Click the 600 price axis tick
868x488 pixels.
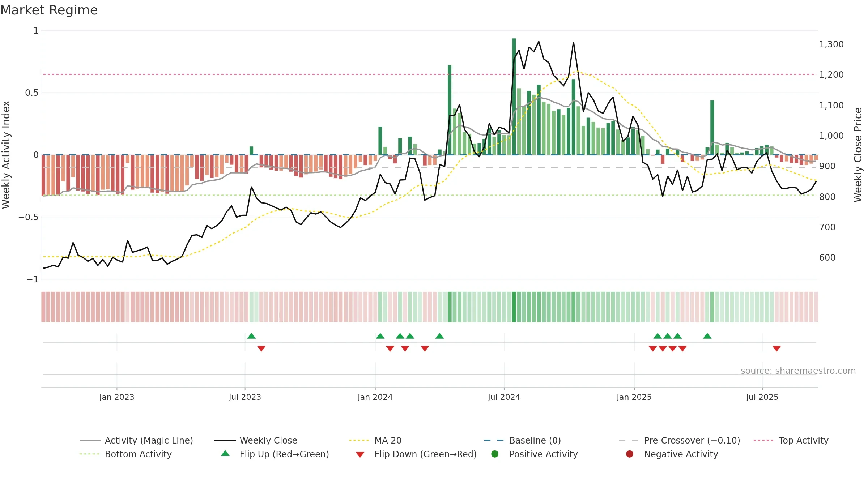click(827, 258)
